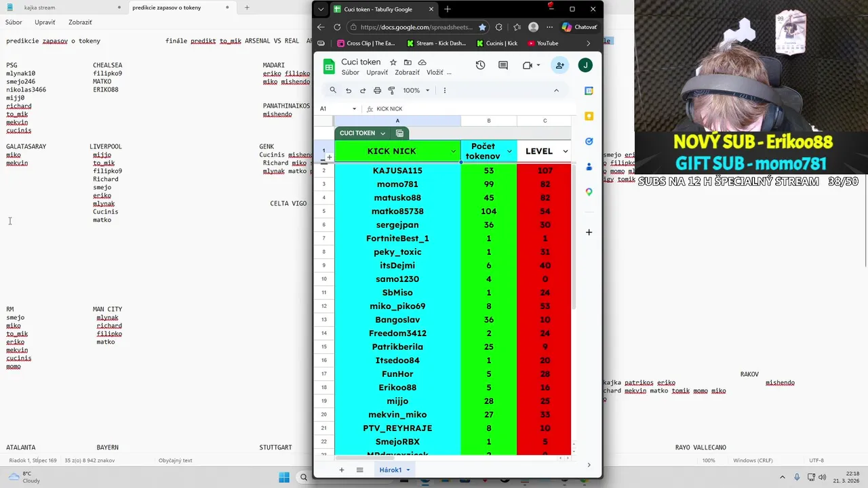
Task: Open Súbor menu in Notepad window
Action: coord(14,22)
